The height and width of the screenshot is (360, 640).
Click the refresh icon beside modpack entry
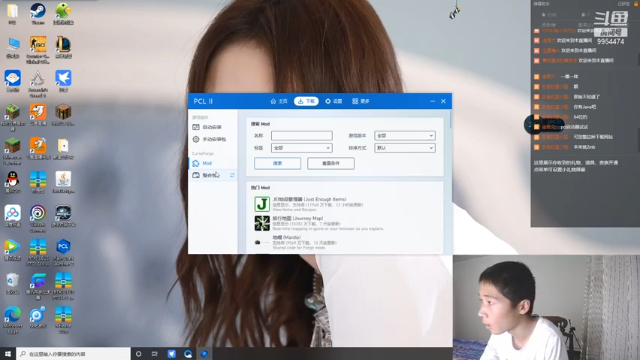click(232, 175)
